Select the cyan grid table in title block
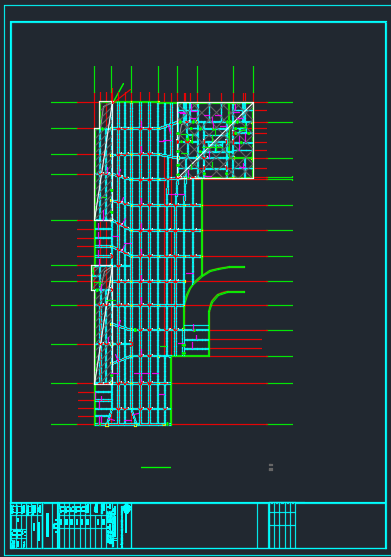The height and width of the screenshot is (557, 391). pos(282,525)
